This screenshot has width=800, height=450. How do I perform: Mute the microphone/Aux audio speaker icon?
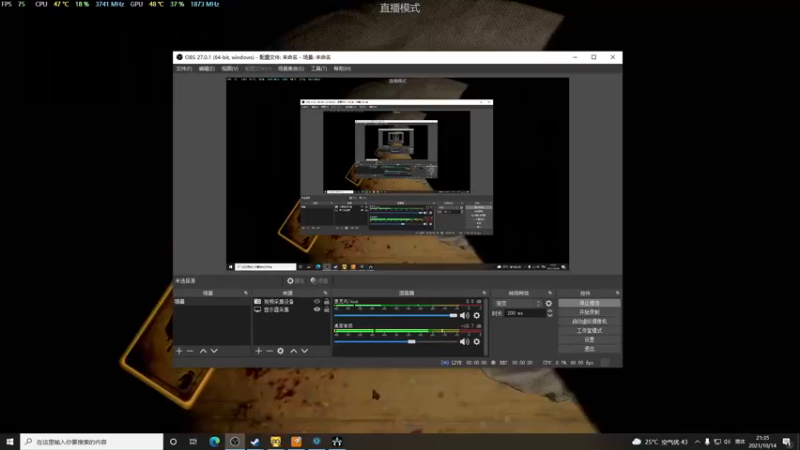click(x=464, y=315)
